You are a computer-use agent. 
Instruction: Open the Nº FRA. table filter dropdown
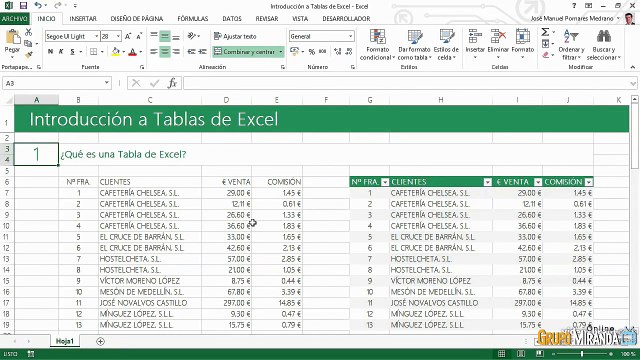pyautogui.click(x=385, y=182)
